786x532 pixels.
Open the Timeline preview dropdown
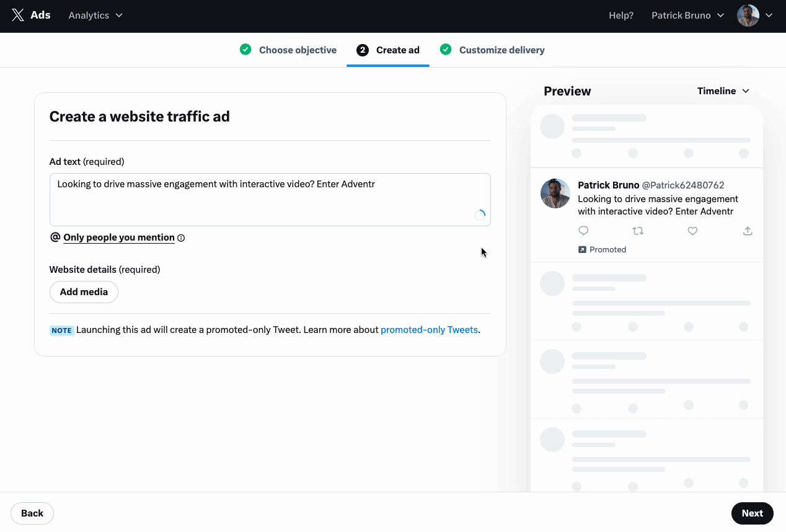point(723,91)
